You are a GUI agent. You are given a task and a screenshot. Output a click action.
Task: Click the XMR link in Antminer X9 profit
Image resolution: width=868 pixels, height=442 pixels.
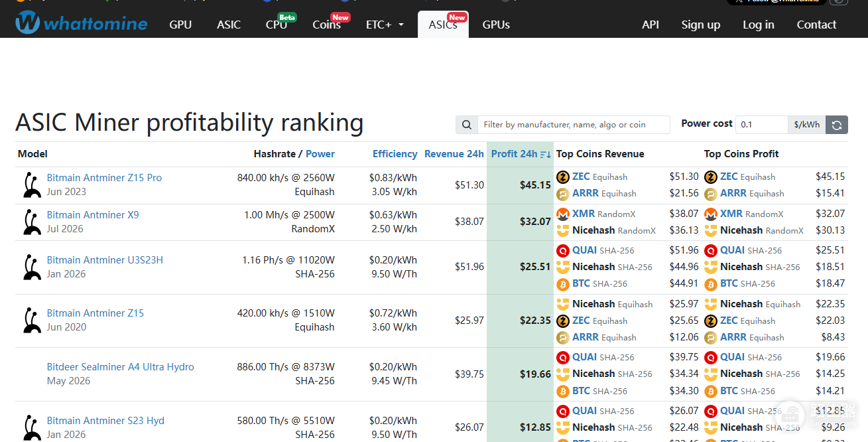click(x=731, y=214)
